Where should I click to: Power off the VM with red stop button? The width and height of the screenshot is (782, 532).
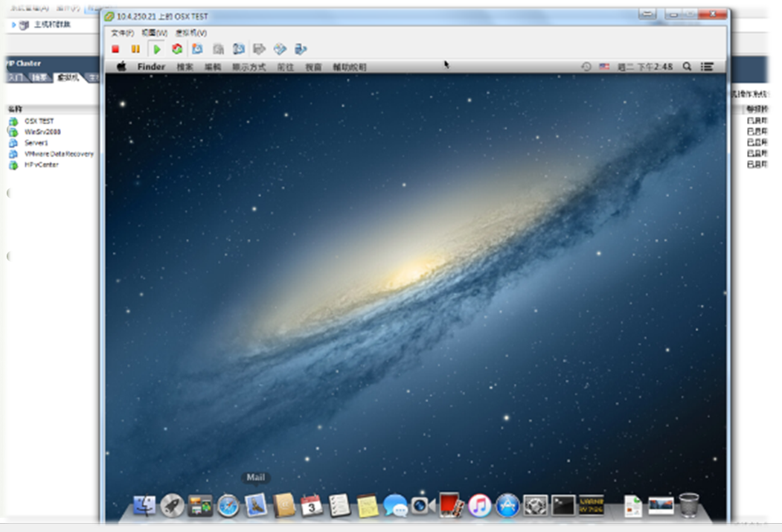click(x=116, y=49)
